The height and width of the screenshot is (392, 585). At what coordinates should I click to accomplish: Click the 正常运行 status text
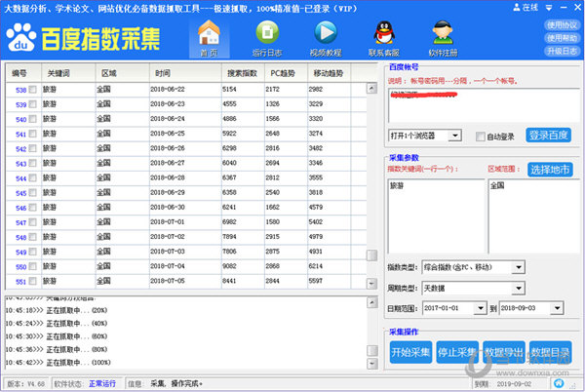(x=102, y=383)
